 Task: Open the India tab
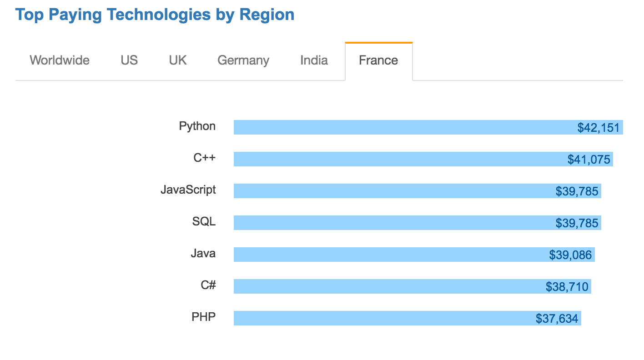[x=314, y=60]
